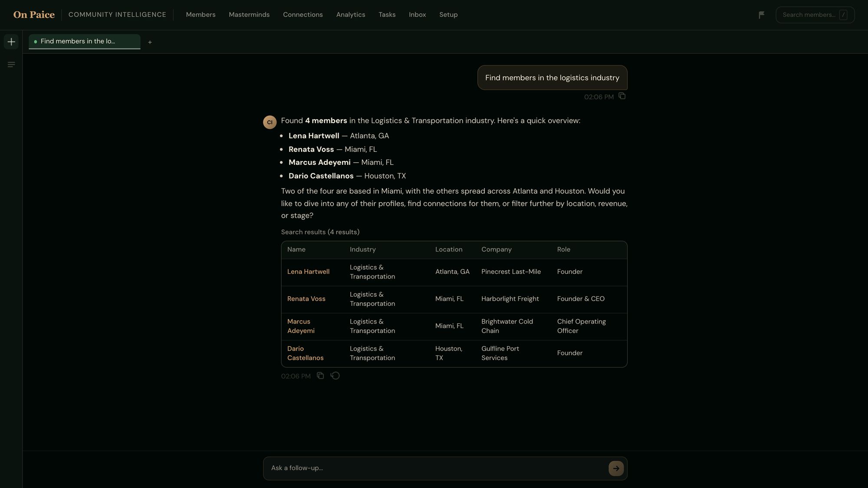Click the Location column header
Screen dimensions: 868x488
pos(448,249)
